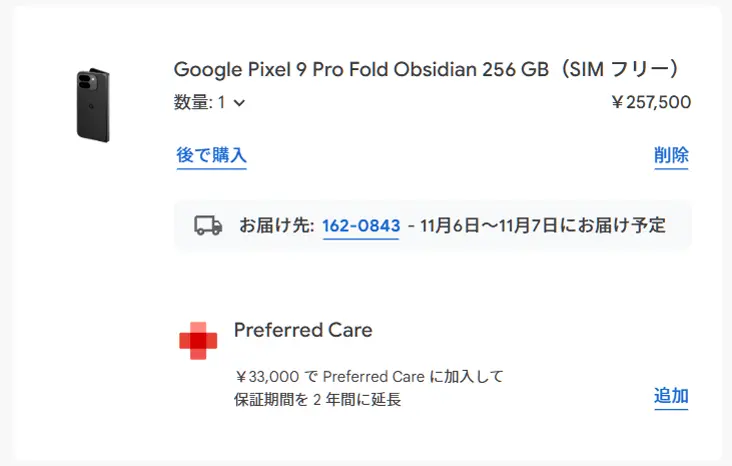Expand the chevron arrow next to quantity 1
The width and height of the screenshot is (732, 466).
(239, 102)
